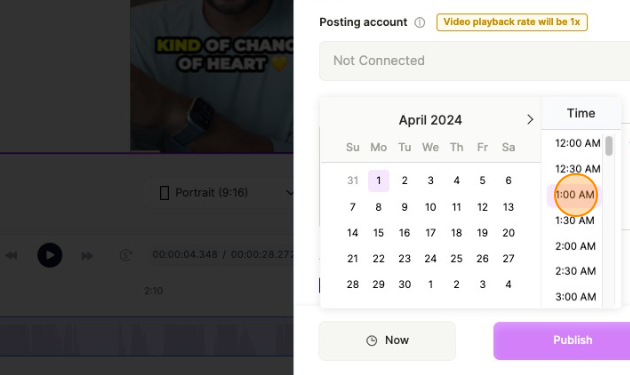Pick the 2:30 AM time option

point(575,271)
